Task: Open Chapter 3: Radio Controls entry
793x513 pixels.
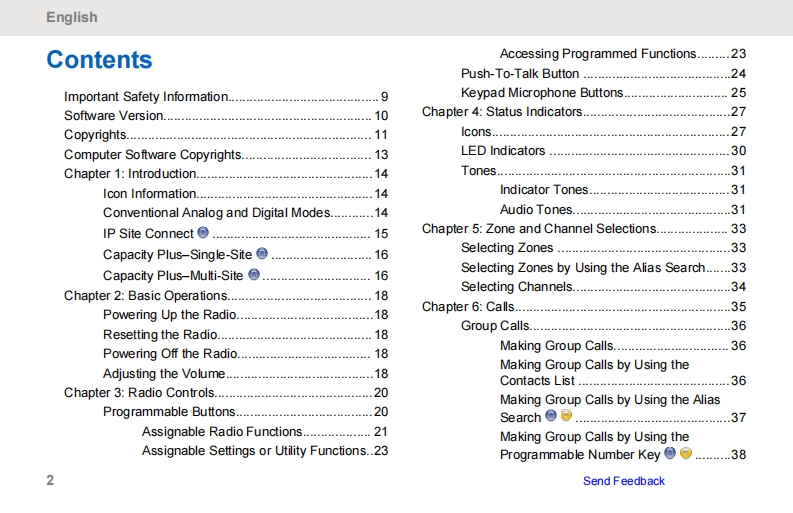Action: pos(139,393)
